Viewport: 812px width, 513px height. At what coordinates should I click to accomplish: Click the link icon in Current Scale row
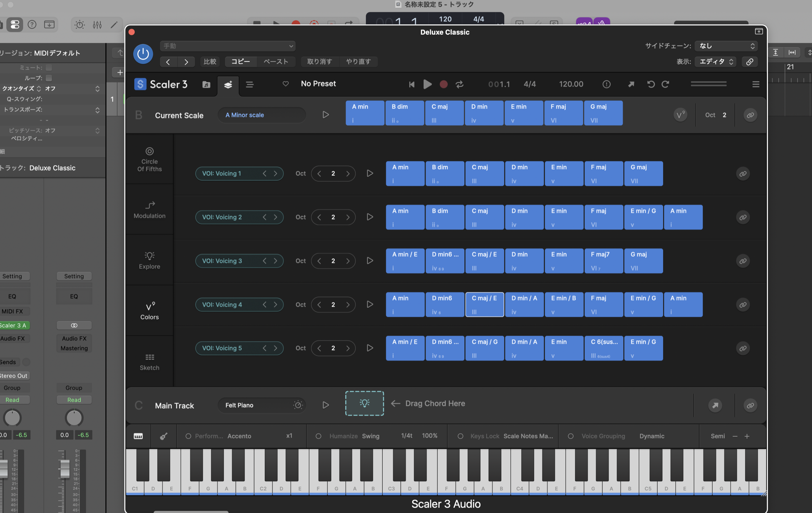click(x=750, y=115)
